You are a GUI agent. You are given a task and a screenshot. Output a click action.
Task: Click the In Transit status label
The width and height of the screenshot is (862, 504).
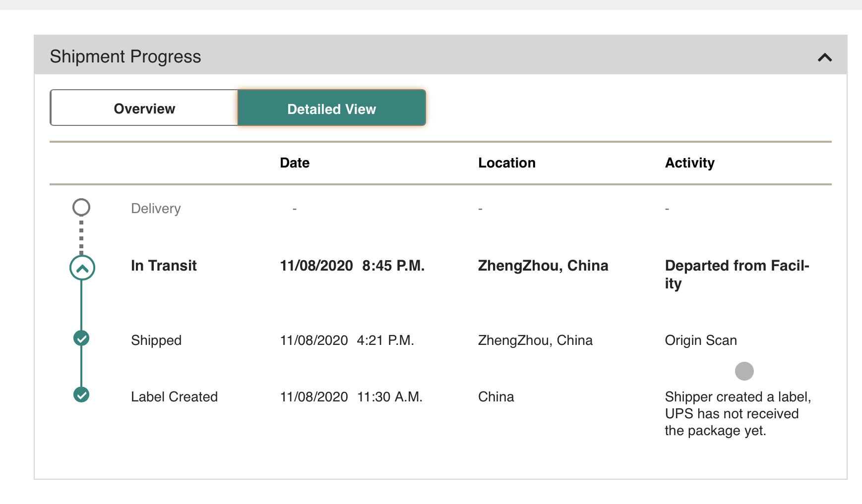[164, 266]
